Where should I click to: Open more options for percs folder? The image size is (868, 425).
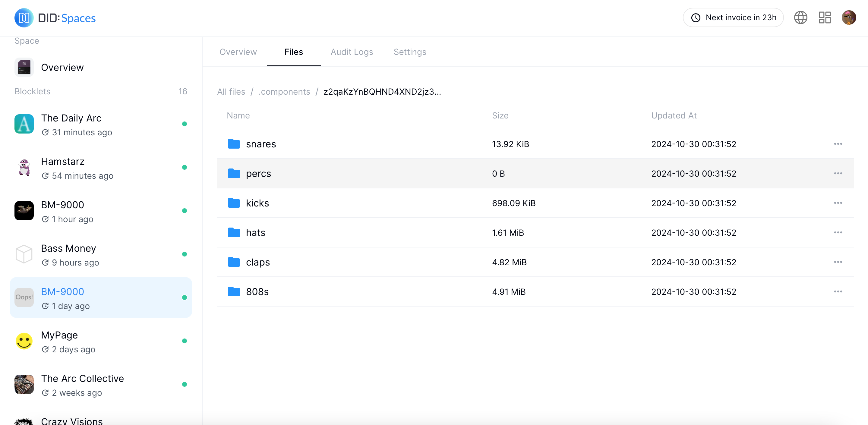tap(838, 173)
